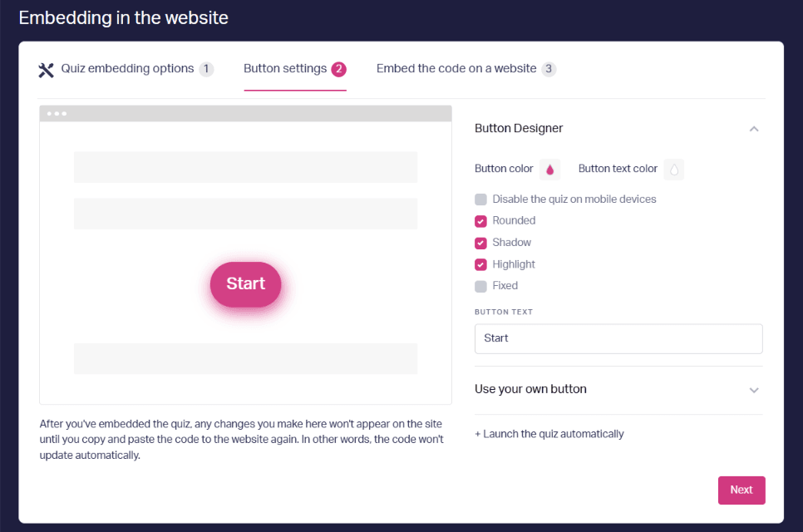
Task: Collapse the Button Designer section chevron
Action: click(x=754, y=129)
